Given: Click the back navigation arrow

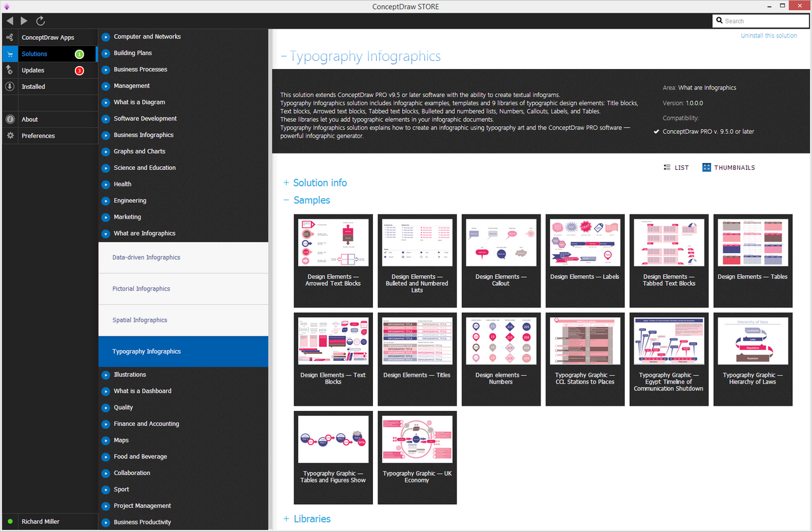Looking at the screenshot, I should click(x=10, y=21).
